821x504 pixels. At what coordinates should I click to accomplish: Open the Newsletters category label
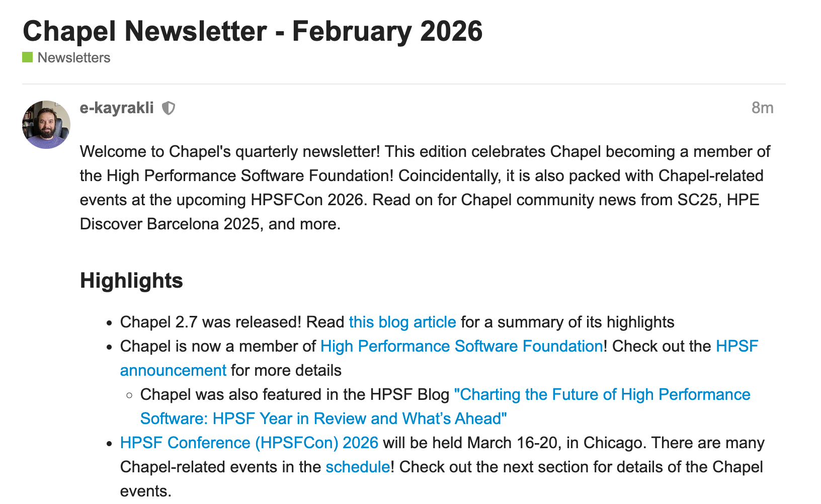click(74, 58)
